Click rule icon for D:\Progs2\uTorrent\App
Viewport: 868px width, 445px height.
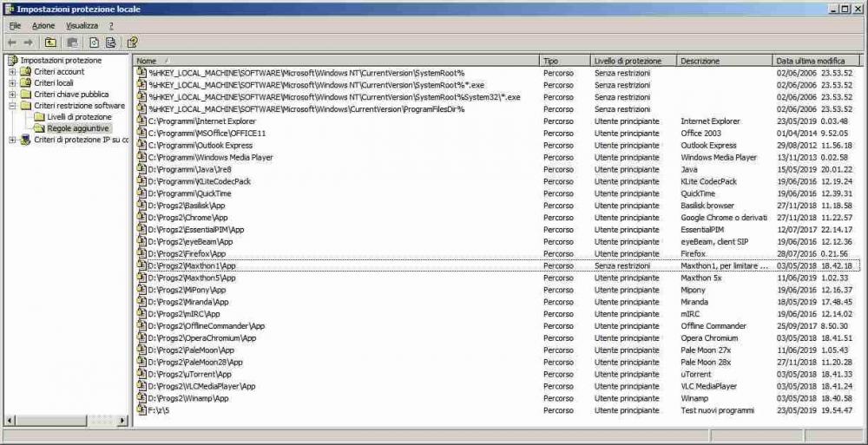141,374
